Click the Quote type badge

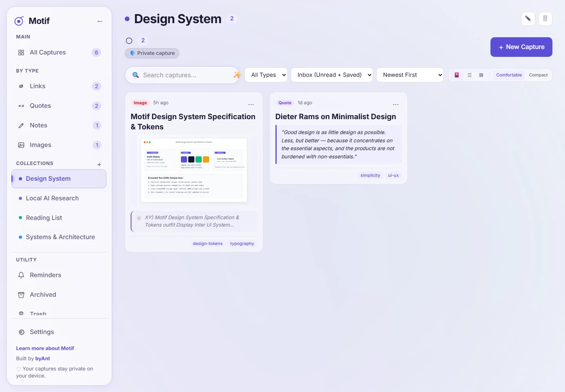(285, 103)
